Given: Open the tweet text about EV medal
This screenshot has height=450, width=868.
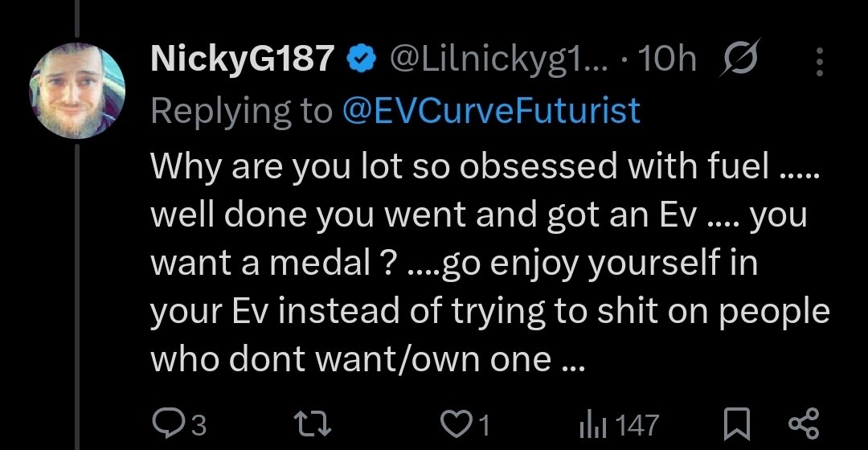Looking at the screenshot, I should (482, 263).
